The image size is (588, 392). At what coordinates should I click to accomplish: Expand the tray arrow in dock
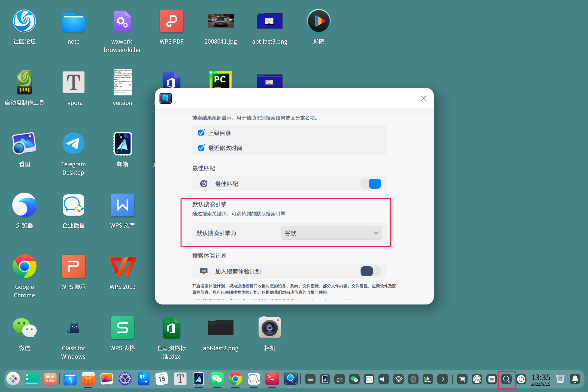(x=442, y=379)
